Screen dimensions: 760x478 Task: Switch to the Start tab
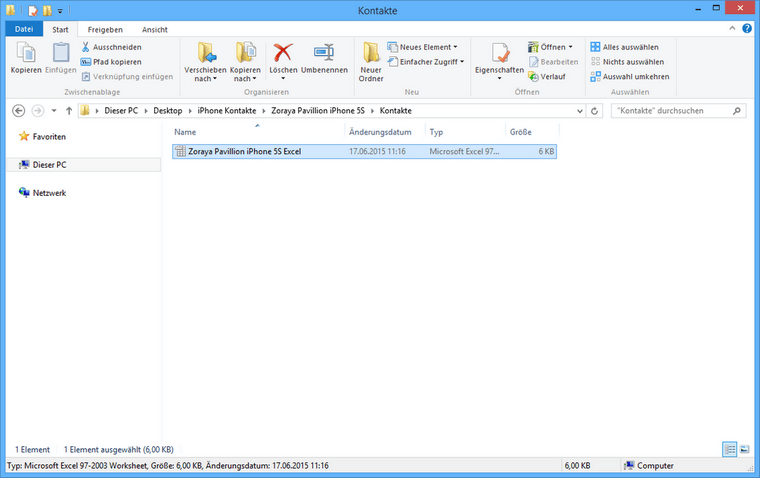click(x=60, y=30)
